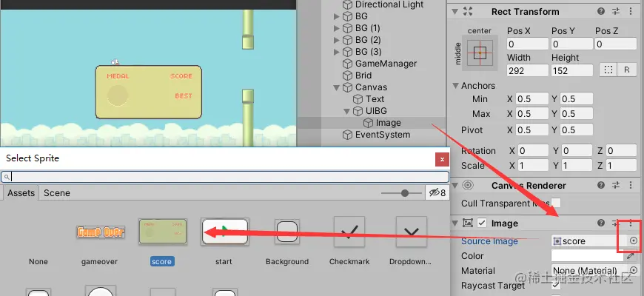Focus the Select Sprite search field
The width and height of the screenshot is (644, 296).
click(225, 177)
